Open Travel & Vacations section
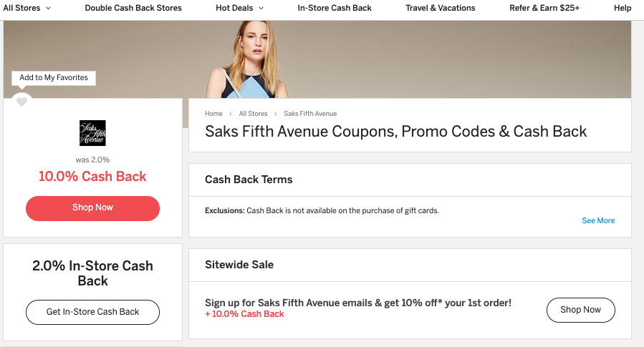This screenshot has width=644, height=347. point(440,8)
